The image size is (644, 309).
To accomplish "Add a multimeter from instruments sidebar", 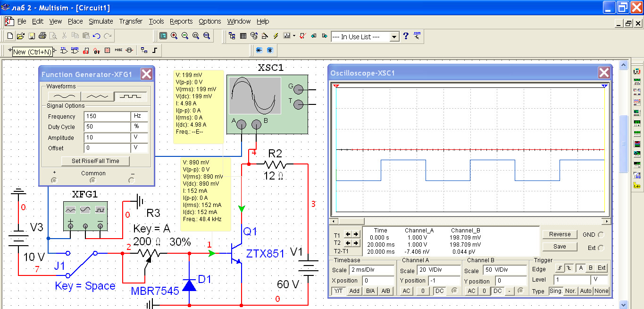I will [637, 70].
